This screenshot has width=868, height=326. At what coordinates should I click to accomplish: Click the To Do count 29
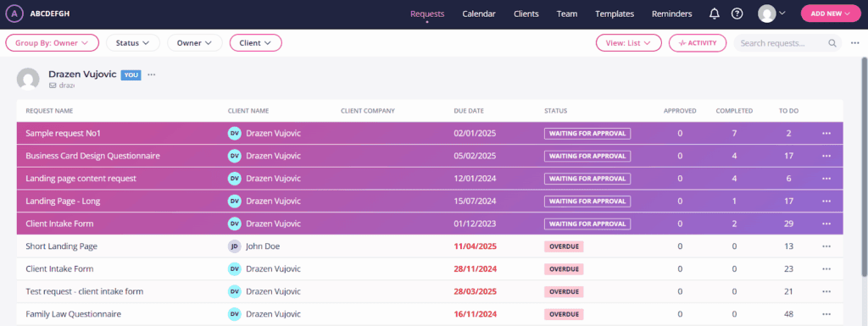tap(789, 224)
